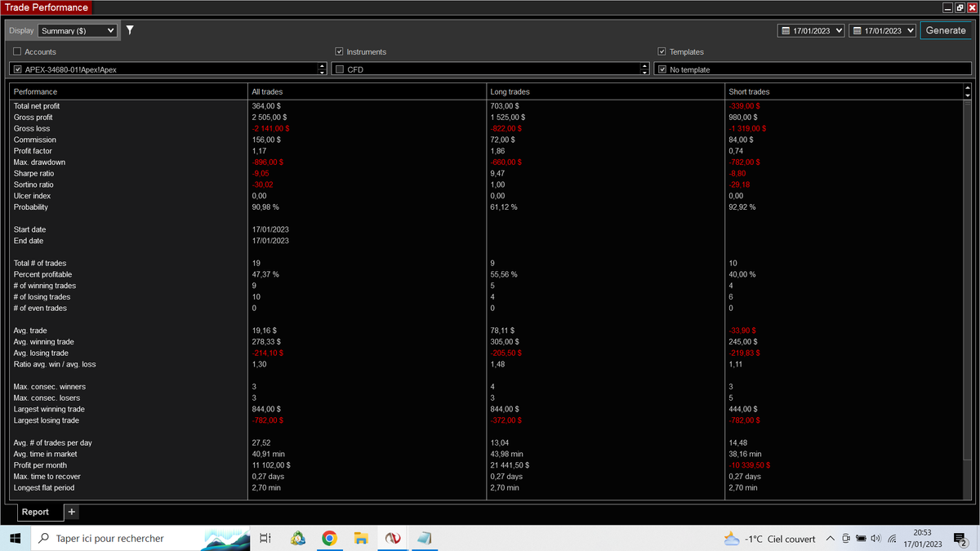980x551 pixels.
Task: Open the Windows Start menu
Action: [x=15, y=538]
